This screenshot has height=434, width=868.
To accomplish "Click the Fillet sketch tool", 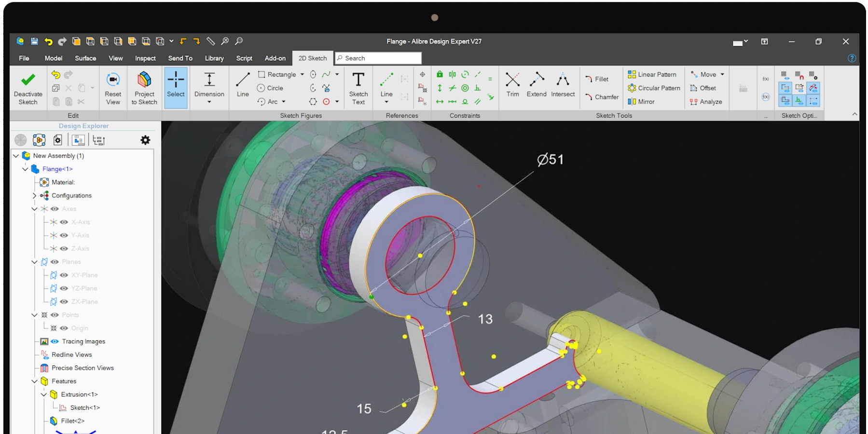I will pos(597,79).
